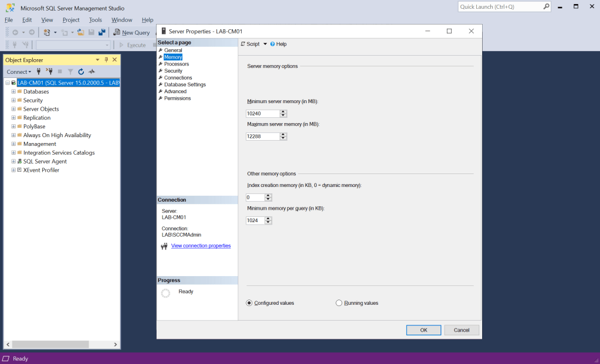Click the Save All toolbar icon
The image size is (600, 364).
[x=101, y=32]
